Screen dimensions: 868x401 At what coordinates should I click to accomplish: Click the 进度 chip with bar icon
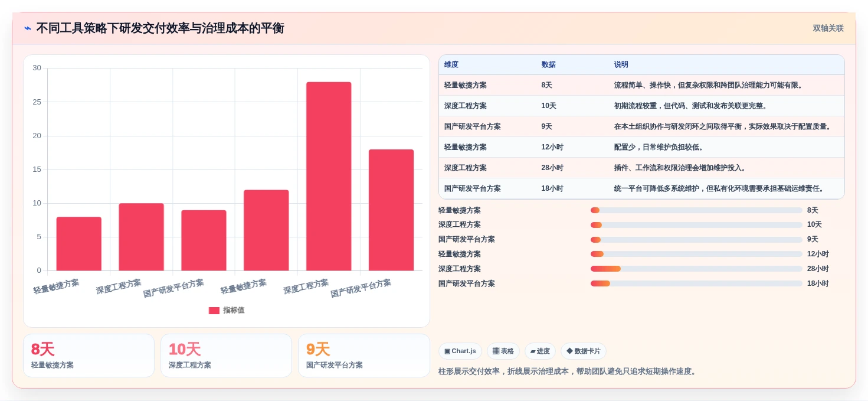click(540, 351)
